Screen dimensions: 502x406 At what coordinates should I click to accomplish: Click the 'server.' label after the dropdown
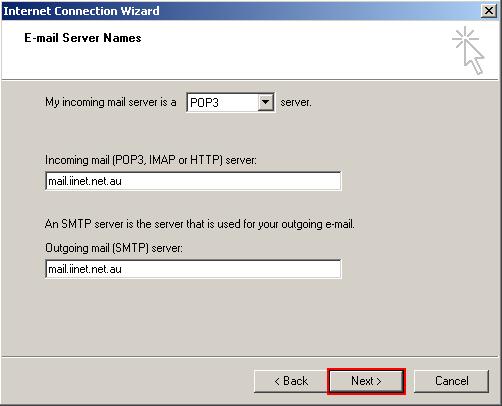(296, 102)
